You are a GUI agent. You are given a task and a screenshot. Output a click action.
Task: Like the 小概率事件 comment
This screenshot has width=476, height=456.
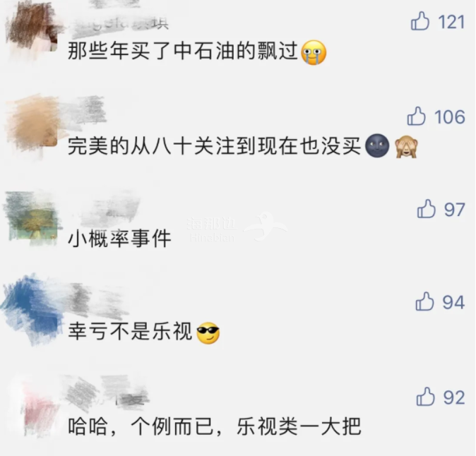tap(427, 208)
